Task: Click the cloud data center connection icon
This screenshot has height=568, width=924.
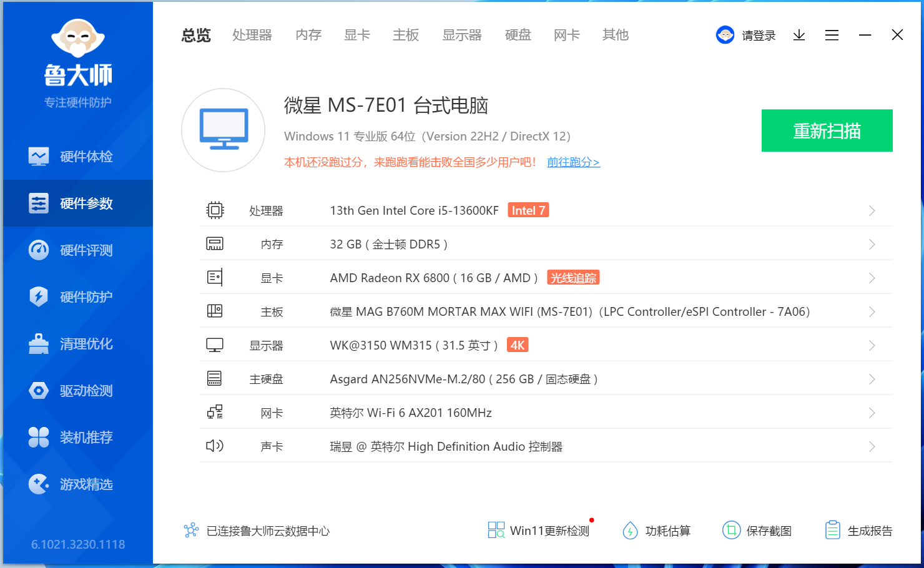Action: point(191,531)
